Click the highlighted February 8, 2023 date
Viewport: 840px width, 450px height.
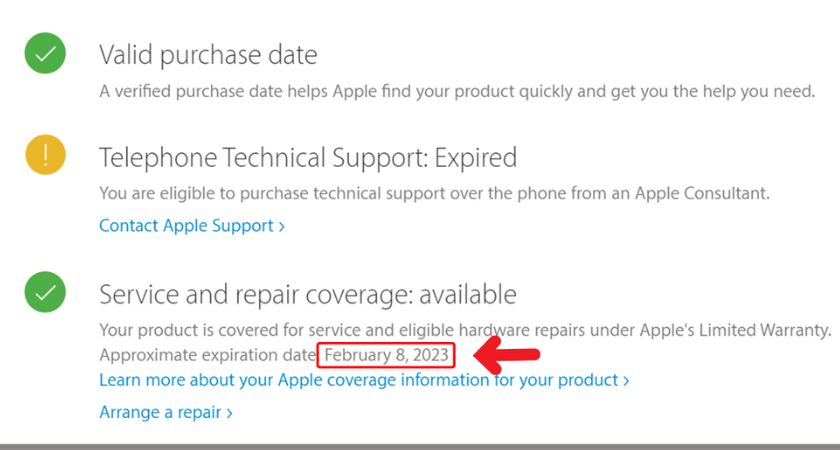387,355
